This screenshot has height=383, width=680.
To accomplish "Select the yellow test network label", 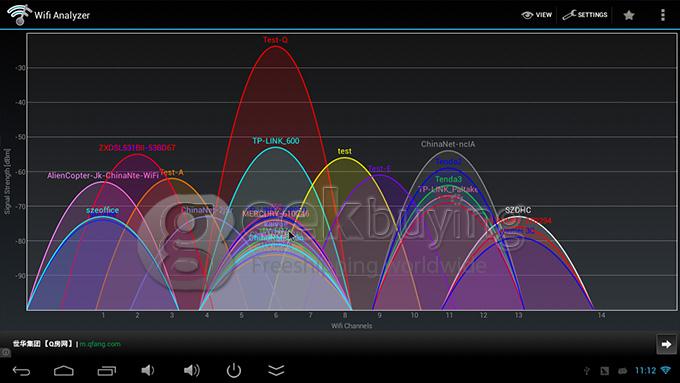I will tap(345, 151).
